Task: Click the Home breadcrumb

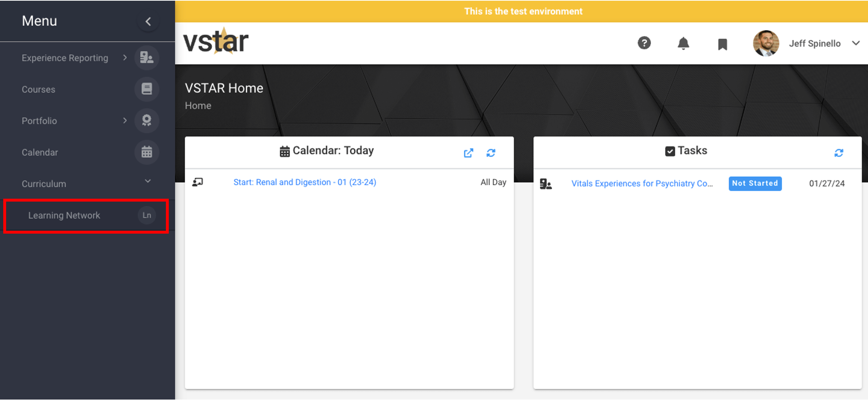Action: pyautogui.click(x=198, y=105)
